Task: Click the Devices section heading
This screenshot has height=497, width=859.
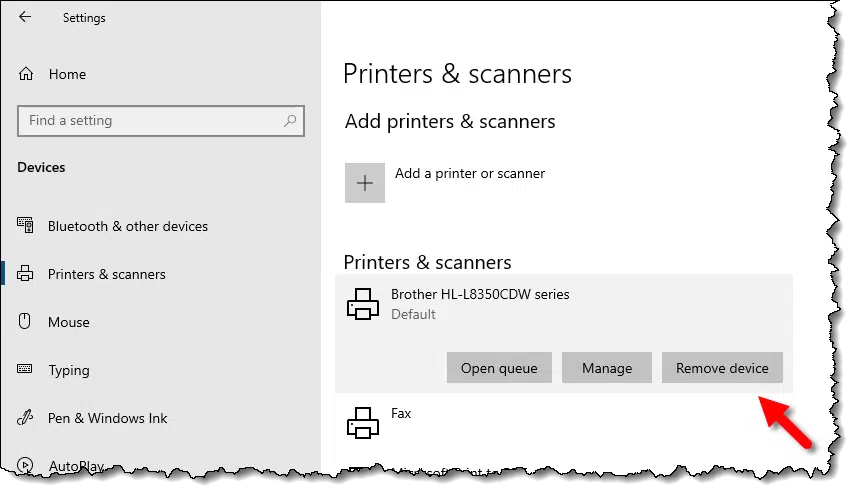Action: pos(41,167)
